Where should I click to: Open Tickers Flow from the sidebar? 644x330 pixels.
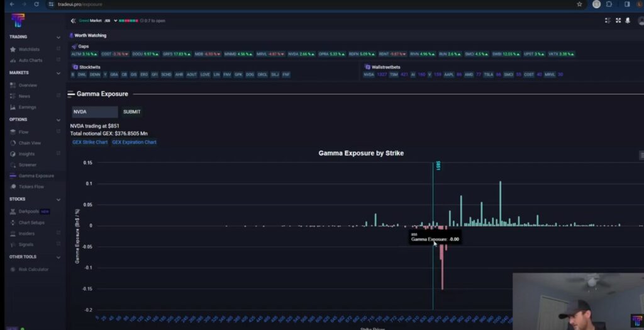tap(31, 187)
